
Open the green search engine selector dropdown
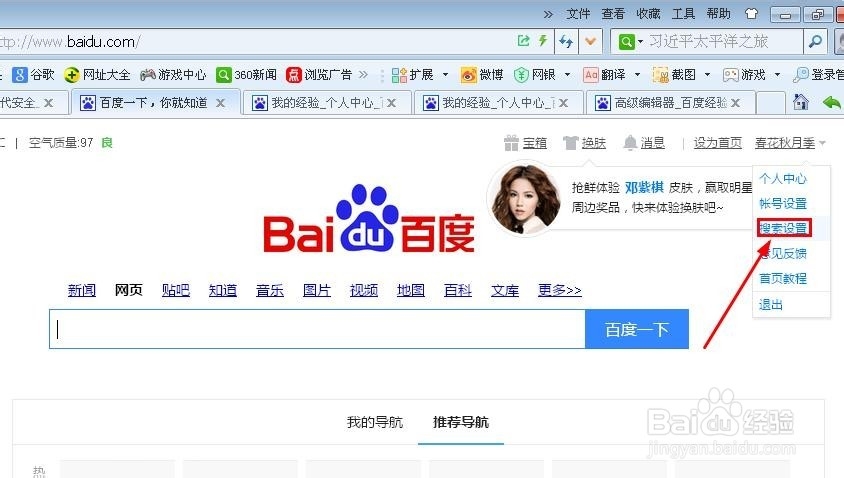click(631, 41)
